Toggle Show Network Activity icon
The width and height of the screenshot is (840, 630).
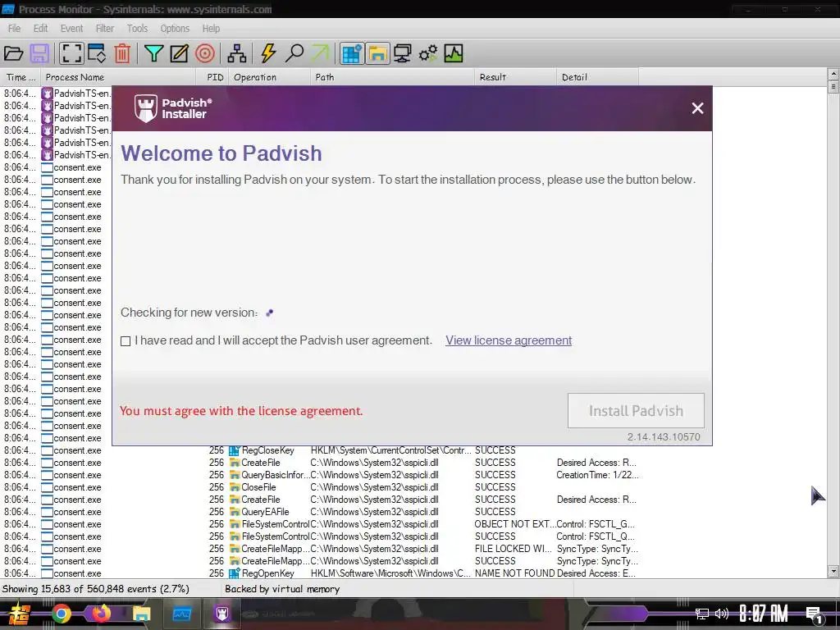[x=402, y=53]
